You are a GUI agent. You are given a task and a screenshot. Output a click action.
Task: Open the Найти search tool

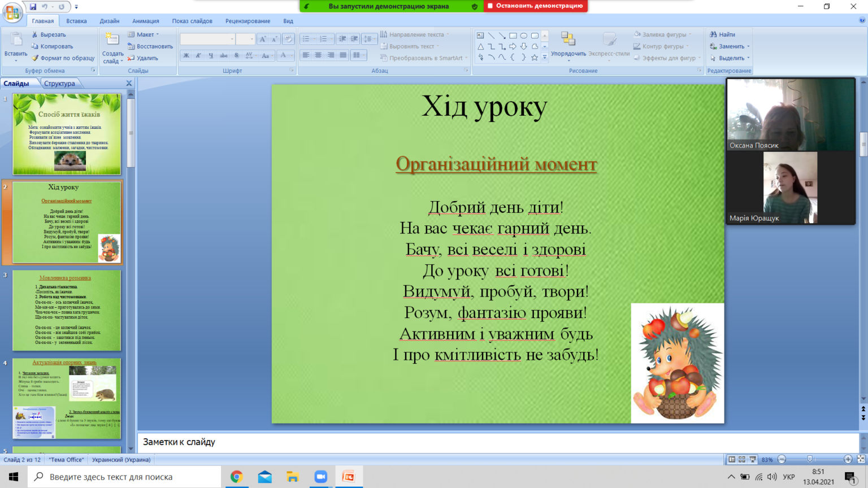723,34
